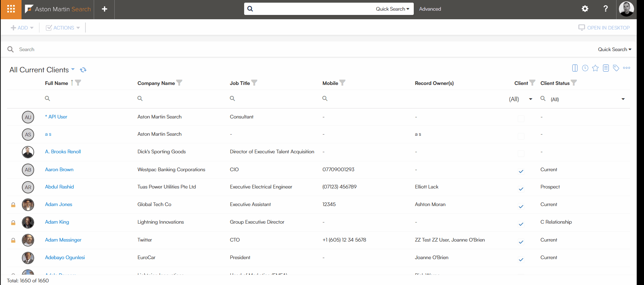The height and width of the screenshot is (285, 644).
Task: Click the Job Title filter search field
Action: pyautogui.click(x=273, y=99)
